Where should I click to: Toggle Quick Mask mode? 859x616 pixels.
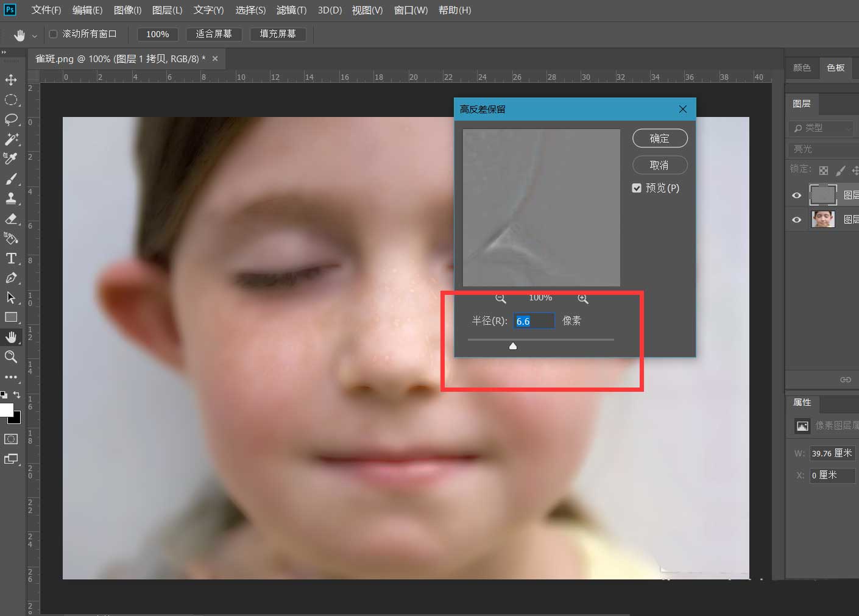11,439
